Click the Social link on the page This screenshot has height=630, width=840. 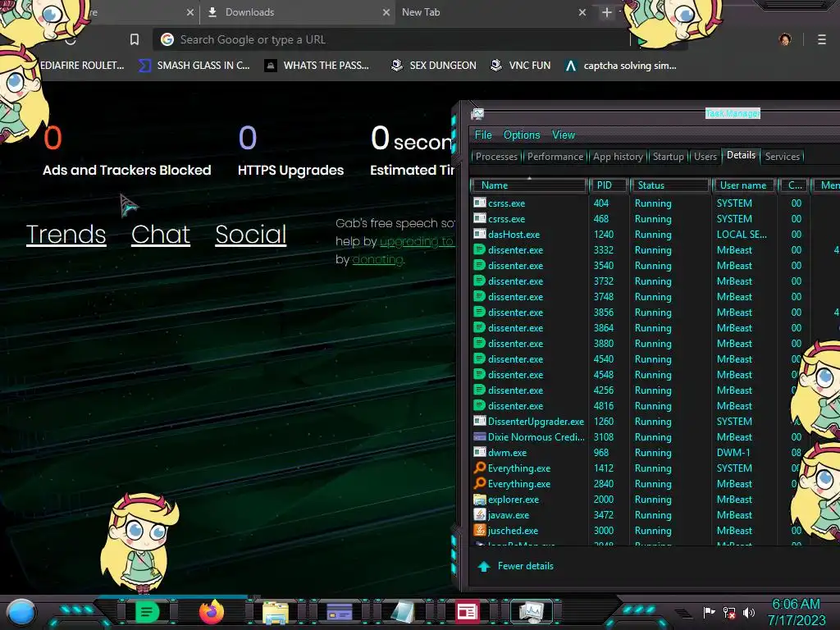pos(251,234)
